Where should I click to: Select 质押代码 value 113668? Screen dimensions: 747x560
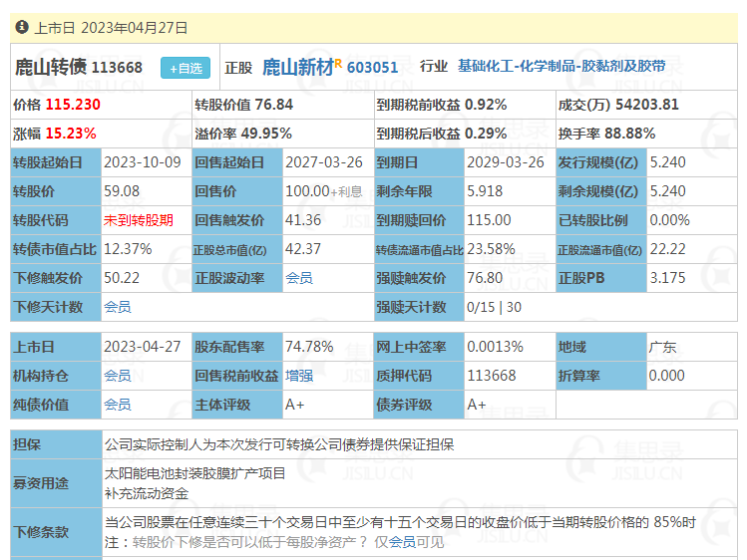[x=491, y=376]
